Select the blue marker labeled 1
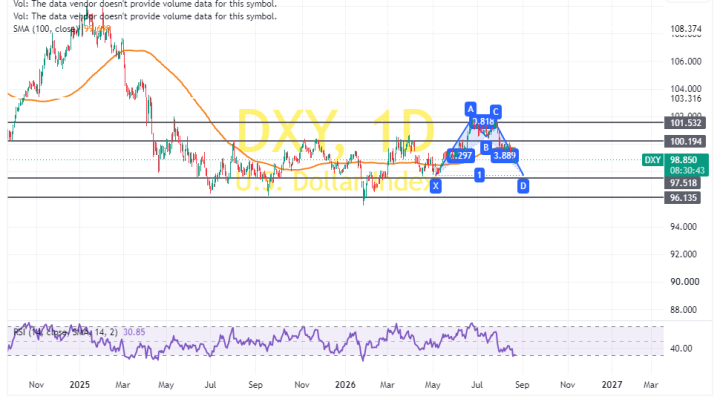Viewport: 720px width, 399px height. click(479, 175)
